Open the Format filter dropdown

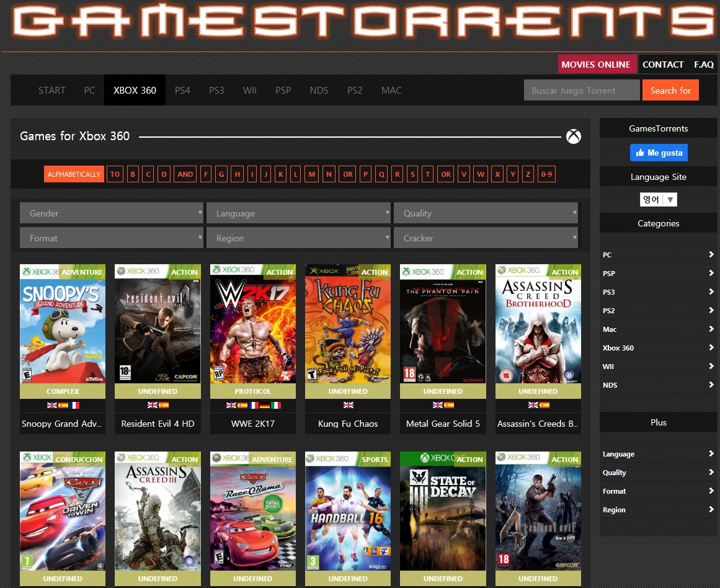[x=112, y=238]
